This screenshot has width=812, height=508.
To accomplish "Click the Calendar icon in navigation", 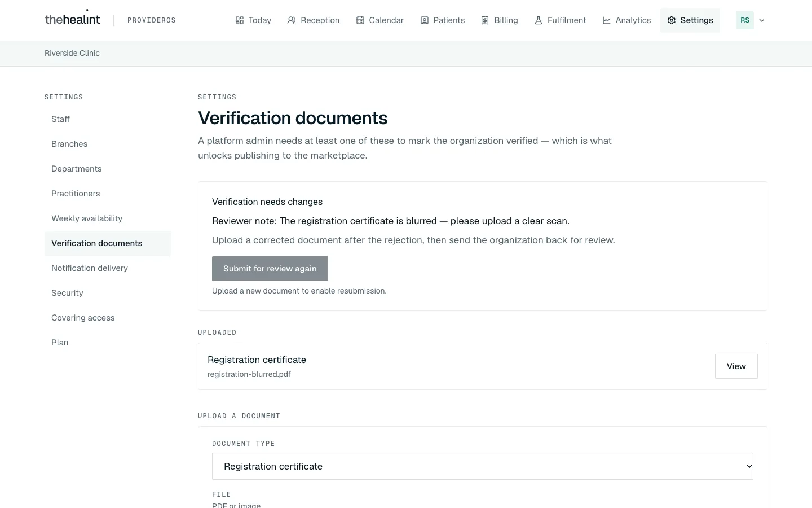I will point(360,20).
